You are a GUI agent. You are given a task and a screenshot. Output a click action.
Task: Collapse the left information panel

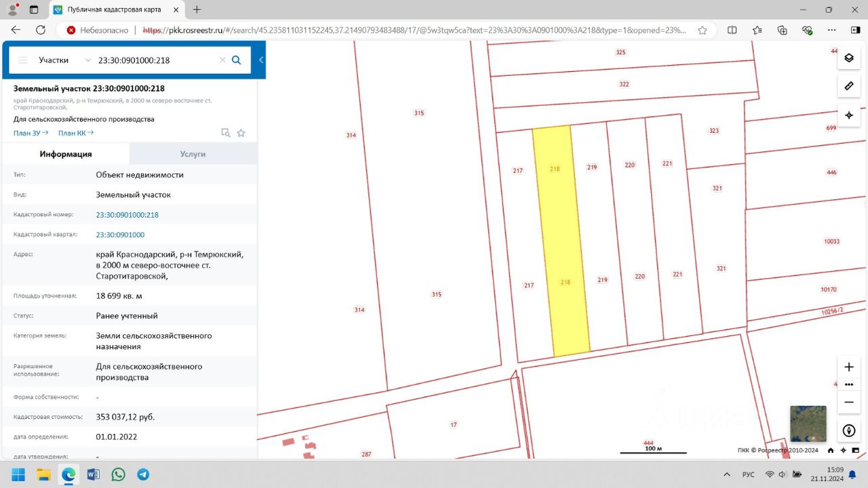[x=261, y=60]
